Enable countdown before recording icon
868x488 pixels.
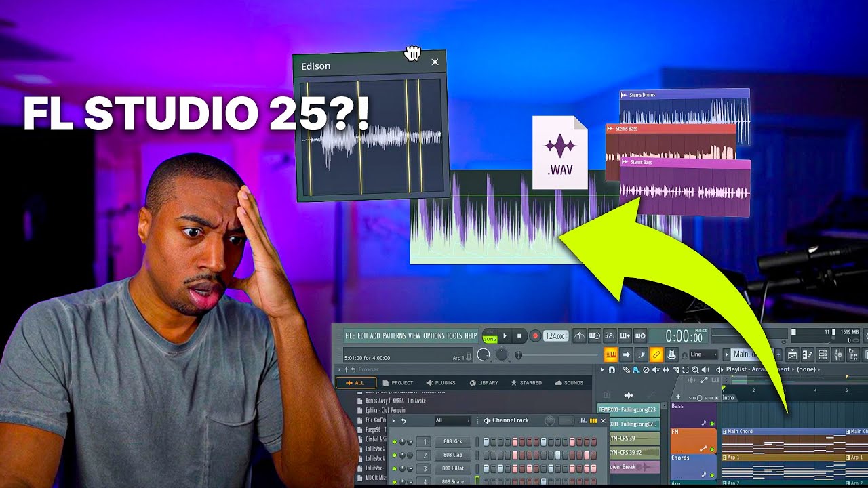(x=610, y=335)
